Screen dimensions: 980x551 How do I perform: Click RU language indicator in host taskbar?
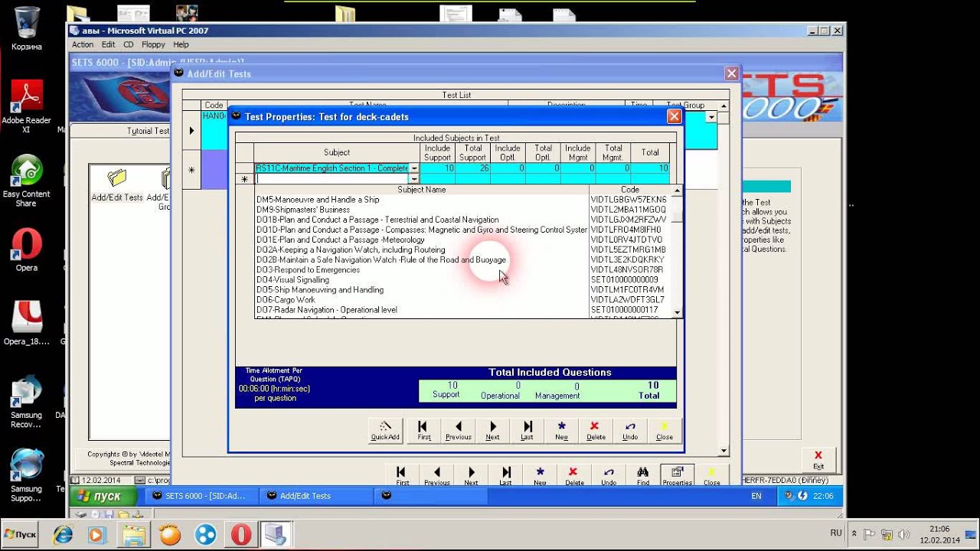(x=836, y=533)
